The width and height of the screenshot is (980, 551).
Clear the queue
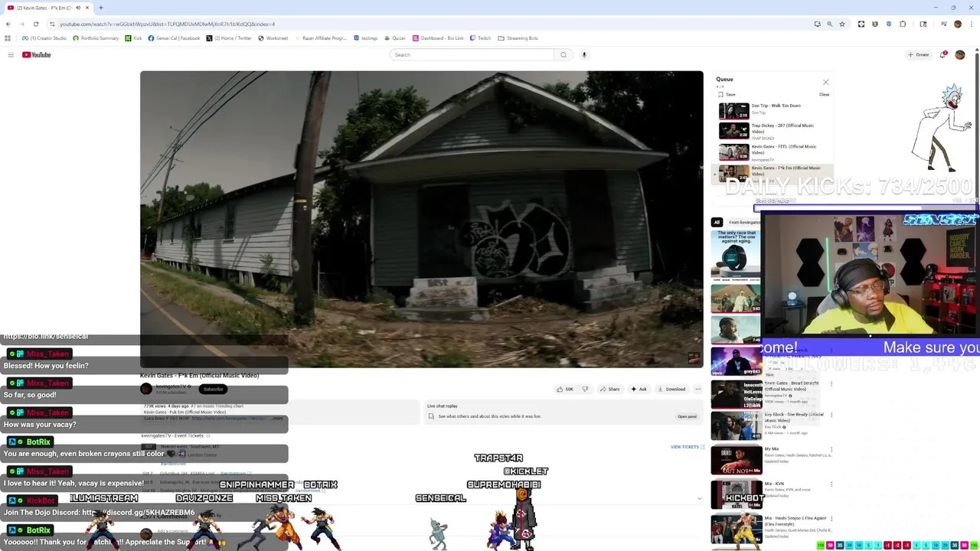click(824, 94)
